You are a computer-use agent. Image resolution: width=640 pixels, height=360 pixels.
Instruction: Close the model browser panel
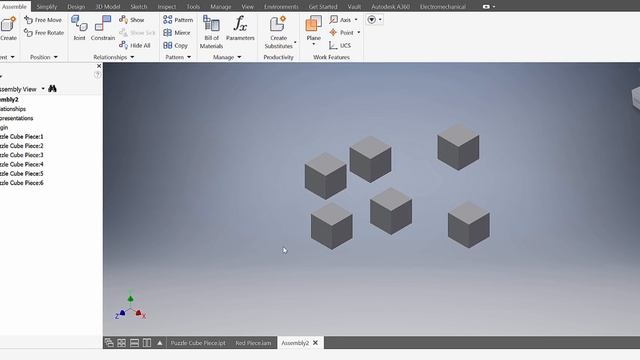[99, 66]
